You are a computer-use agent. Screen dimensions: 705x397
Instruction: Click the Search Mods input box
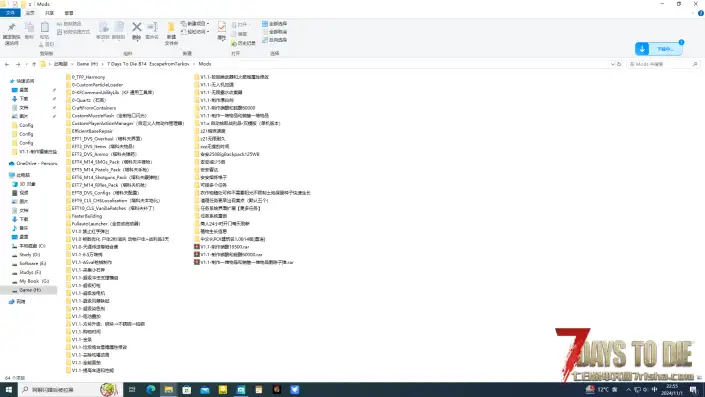pos(660,64)
